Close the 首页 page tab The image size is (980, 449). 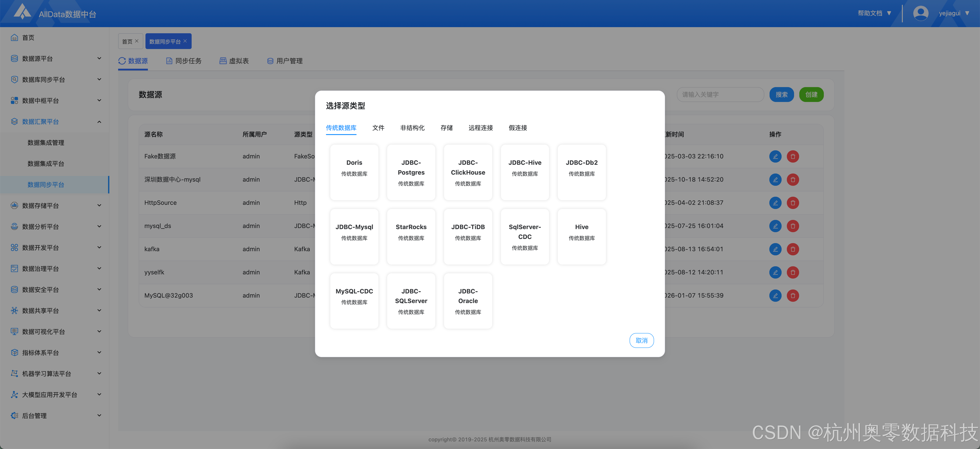[137, 41]
